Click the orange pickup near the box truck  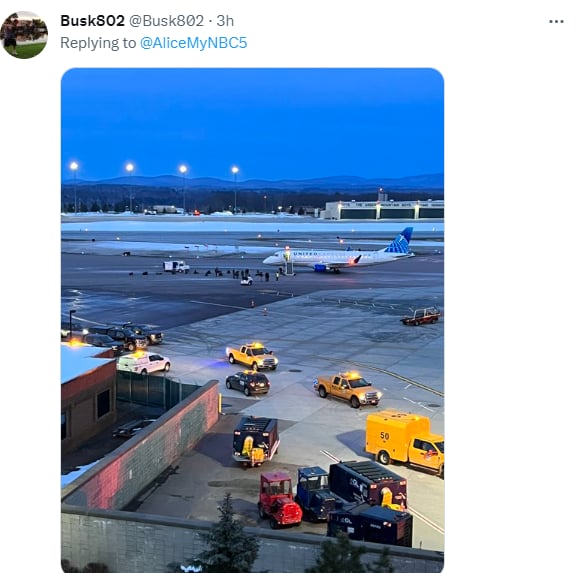click(348, 389)
